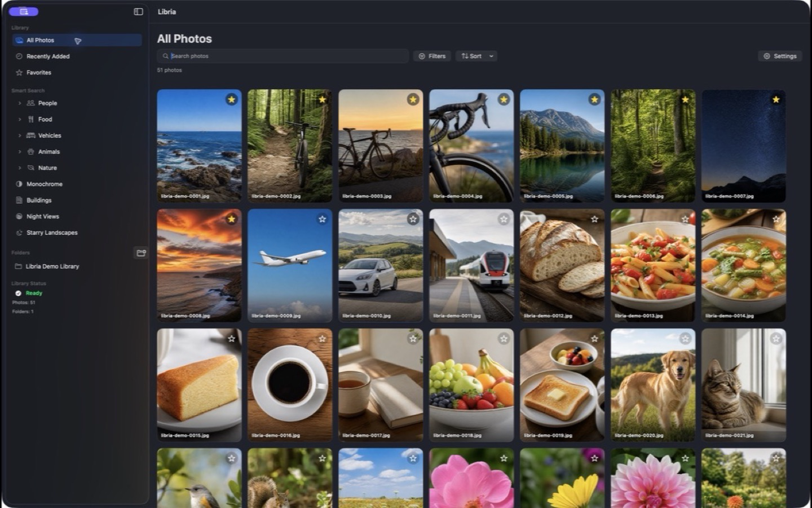Expand the Food smart search group
Image resolution: width=812 pixels, height=508 pixels.
pos(20,119)
